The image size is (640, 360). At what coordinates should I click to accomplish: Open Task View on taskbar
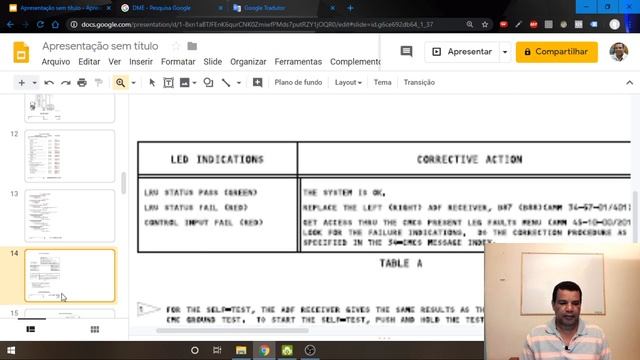click(x=217, y=350)
